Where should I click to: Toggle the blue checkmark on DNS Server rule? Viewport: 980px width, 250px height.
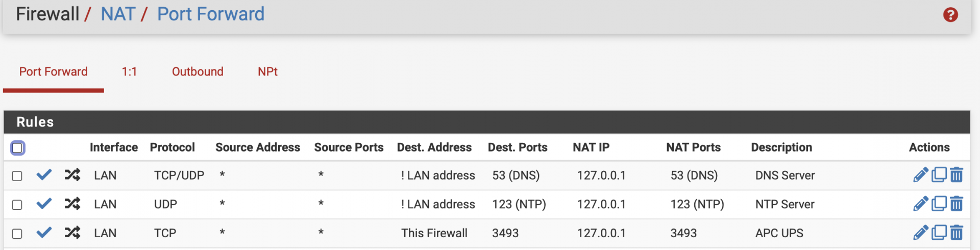[x=44, y=175]
